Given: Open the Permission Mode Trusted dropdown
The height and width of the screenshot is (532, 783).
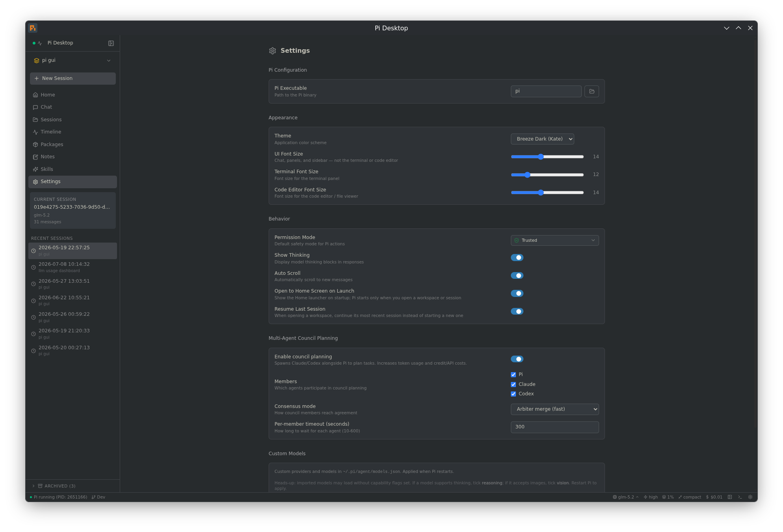Looking at the screenshot, I should 555,241.
